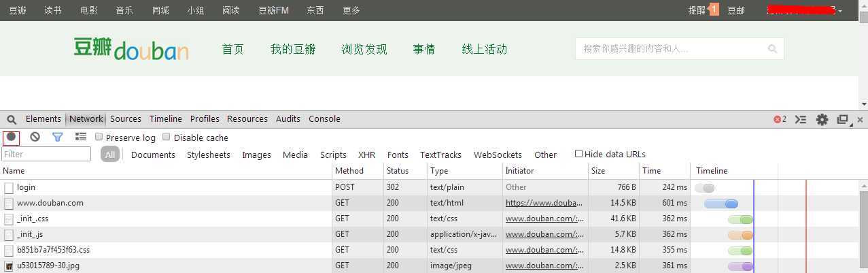The image size is (868, 273).
Task: Filter requests by Stylesheets
Action: click(x=209, y=155)
